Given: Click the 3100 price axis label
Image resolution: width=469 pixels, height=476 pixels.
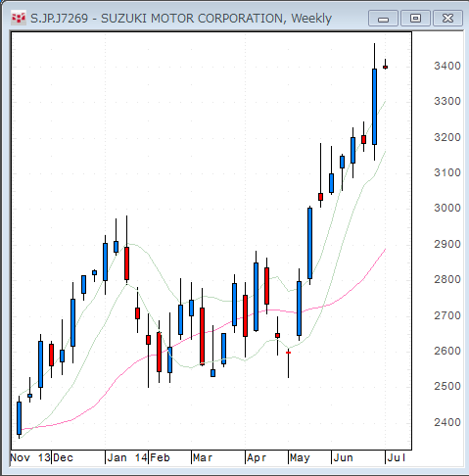Looking at the screenshot, I should [x=447, y=172].
